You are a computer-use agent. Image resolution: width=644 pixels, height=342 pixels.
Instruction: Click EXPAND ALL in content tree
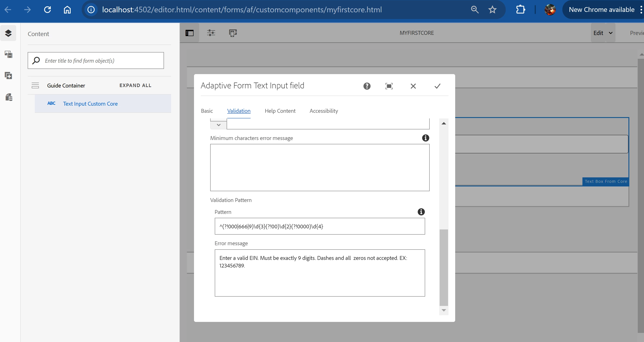135,86
